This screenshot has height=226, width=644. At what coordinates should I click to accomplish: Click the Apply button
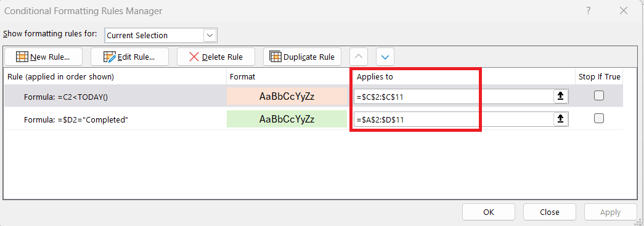610,212
